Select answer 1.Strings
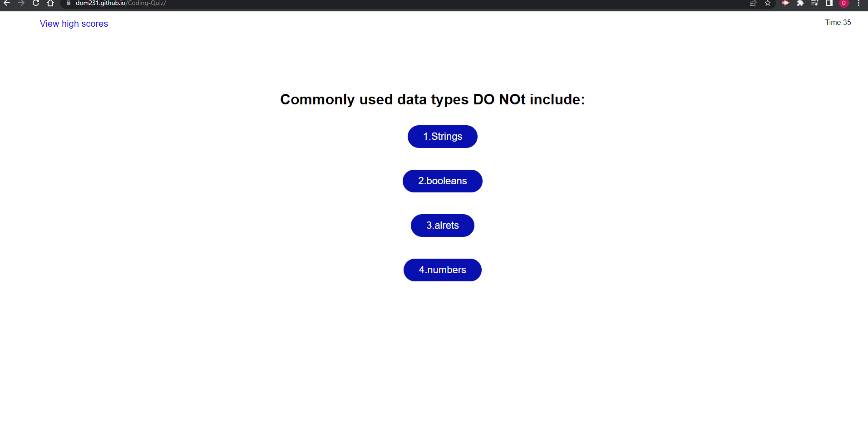The width and height of the screenshot is (868, 432). 442,136
